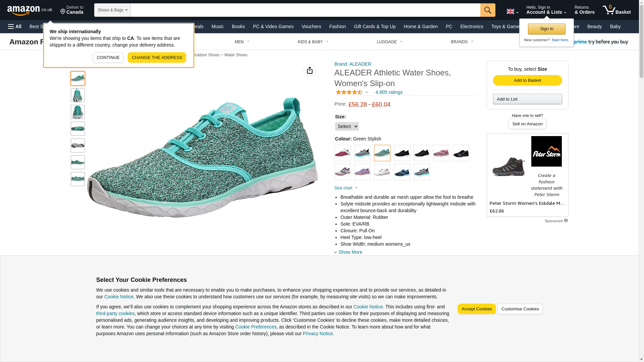Open the basket cart icon

616,10
